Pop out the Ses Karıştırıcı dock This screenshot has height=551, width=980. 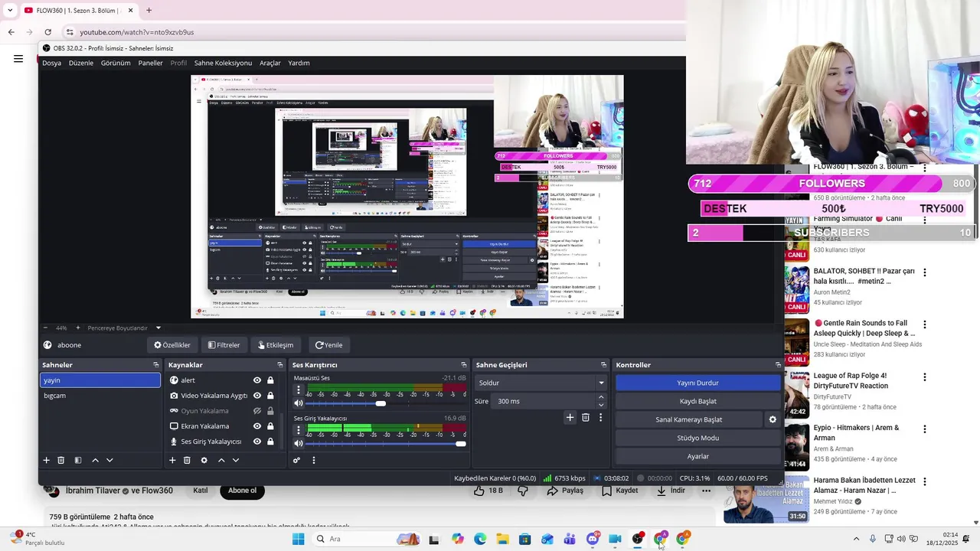463,365
